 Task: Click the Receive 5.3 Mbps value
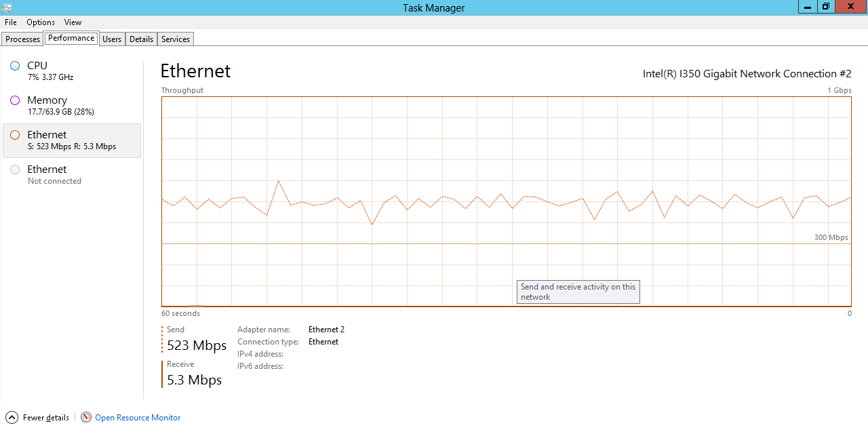(x=195, y=380)
